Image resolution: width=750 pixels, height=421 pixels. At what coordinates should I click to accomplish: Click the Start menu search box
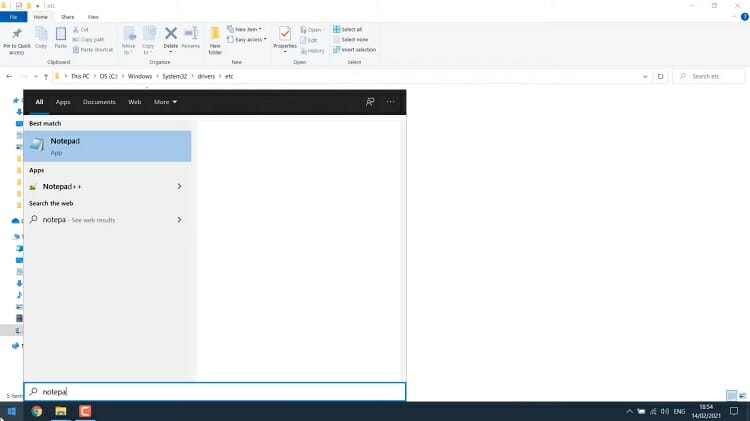click(215, 392)
